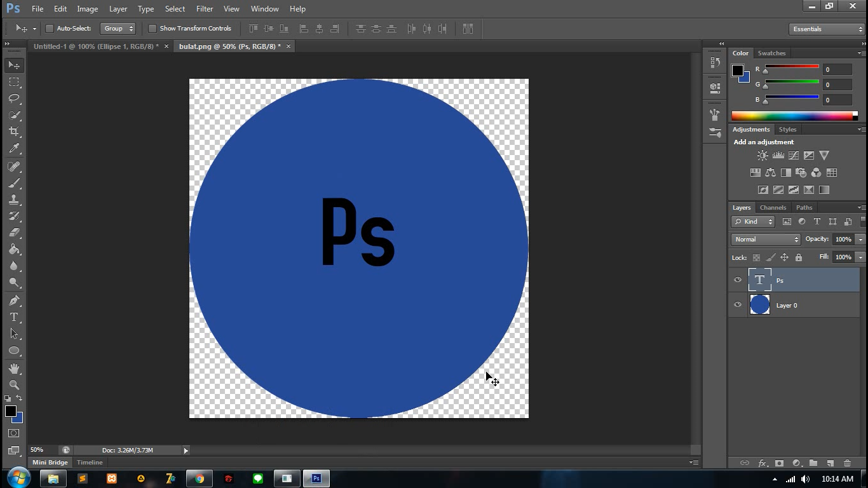The image size is (868, 488).
Task: Select the Clone Stamp tool
Action: pos(14,200)
